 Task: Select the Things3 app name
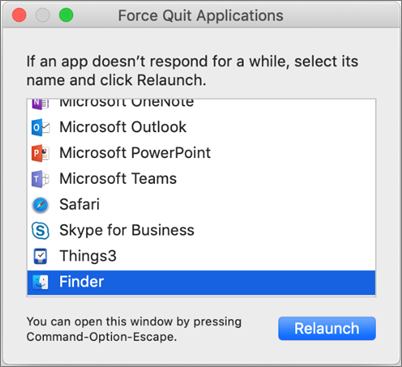click(88, 256)
